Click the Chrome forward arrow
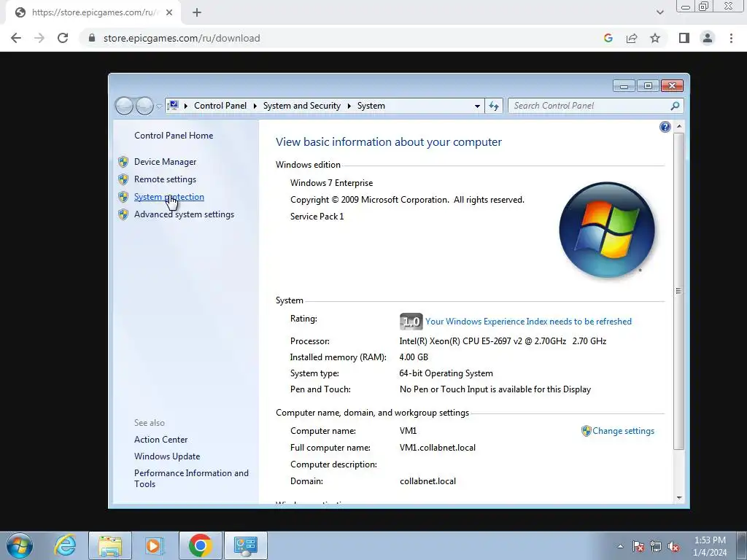Screen dimensions: 747x560 39,38
